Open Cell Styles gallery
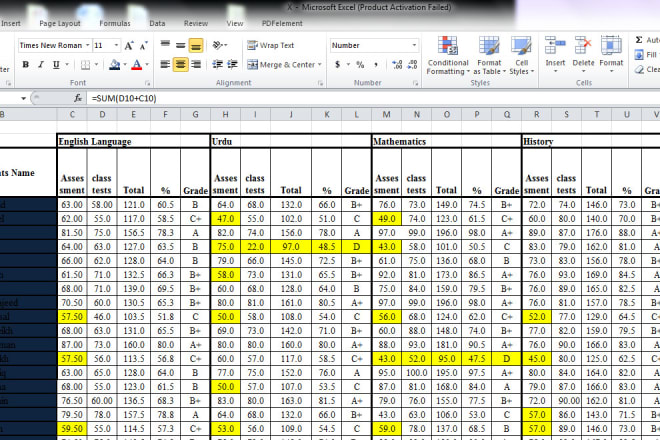Viewport: 660px width, 440px height. (x=522, y=56)
